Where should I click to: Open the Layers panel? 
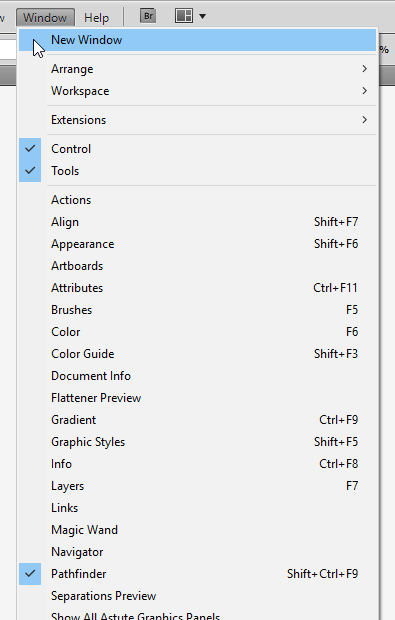[197, 486]
